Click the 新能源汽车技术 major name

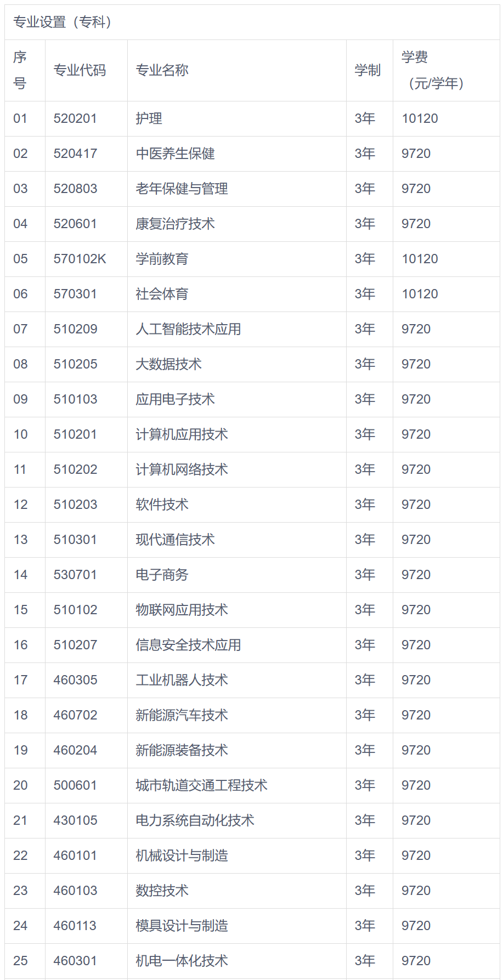(182, 715)
